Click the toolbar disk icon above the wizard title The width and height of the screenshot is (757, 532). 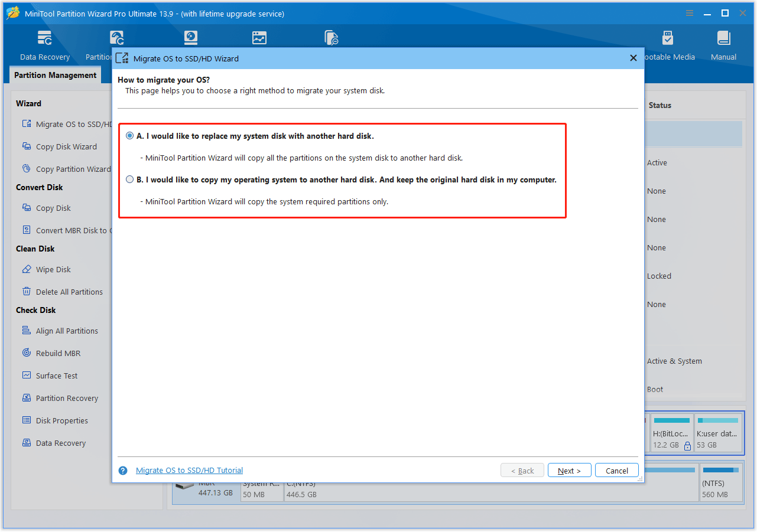[190, 38]
